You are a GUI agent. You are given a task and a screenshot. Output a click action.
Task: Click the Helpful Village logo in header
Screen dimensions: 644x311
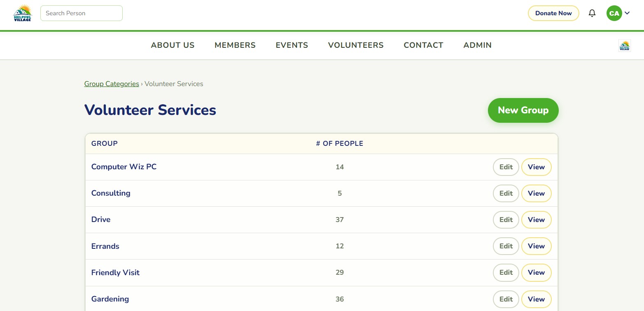click(x=22, y=13)
